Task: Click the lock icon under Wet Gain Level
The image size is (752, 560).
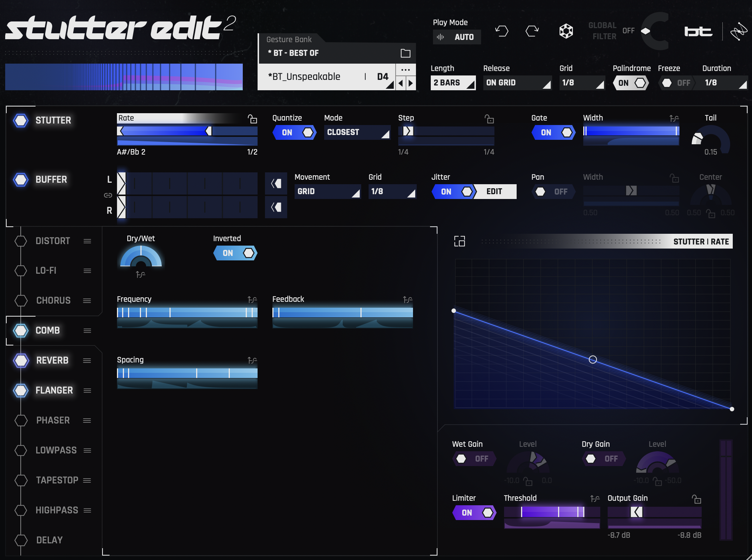Action: (528, 481)
